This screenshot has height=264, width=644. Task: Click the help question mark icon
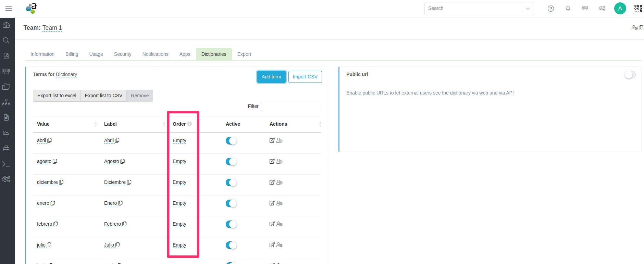(x=550, y=9)
